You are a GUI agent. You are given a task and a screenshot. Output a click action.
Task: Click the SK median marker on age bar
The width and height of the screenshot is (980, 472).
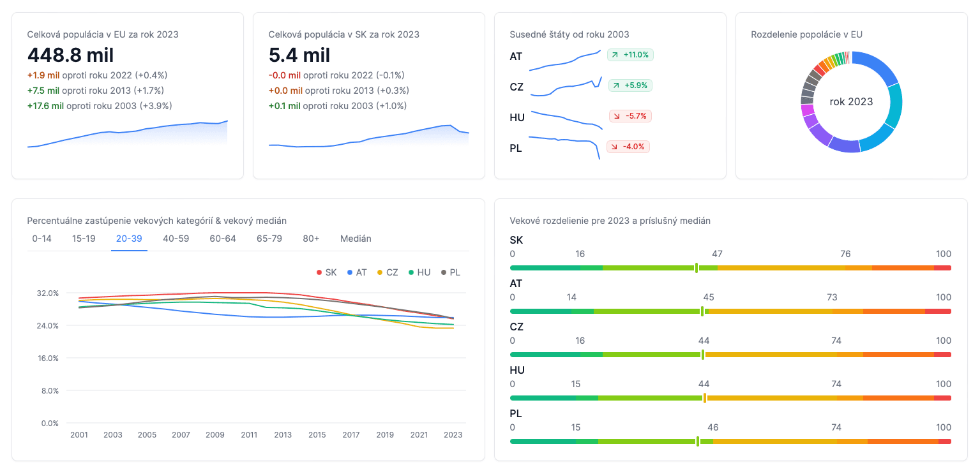697,268
